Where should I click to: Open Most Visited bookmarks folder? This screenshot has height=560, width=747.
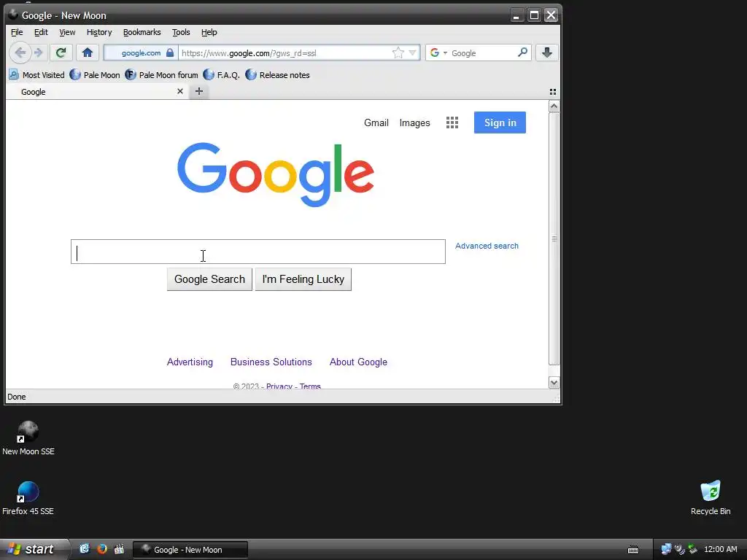pyautogui.click(x=36, y=75)
